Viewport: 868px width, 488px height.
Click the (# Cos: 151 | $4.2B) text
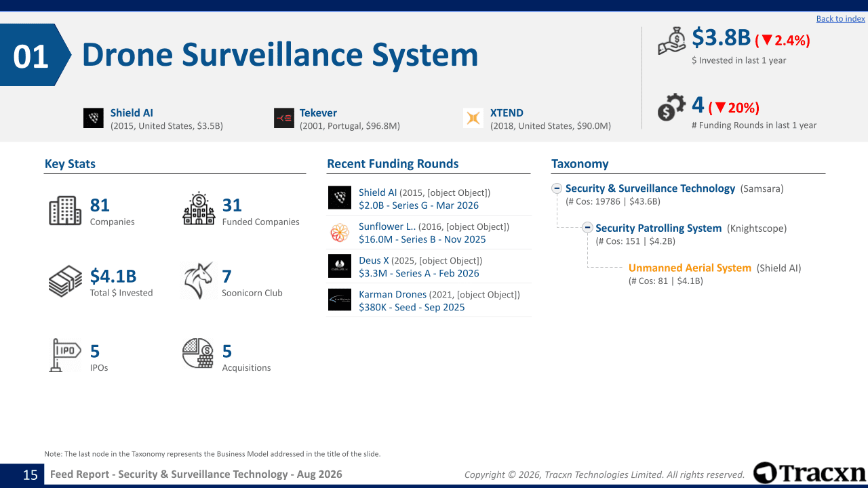[x=635, y=241]
